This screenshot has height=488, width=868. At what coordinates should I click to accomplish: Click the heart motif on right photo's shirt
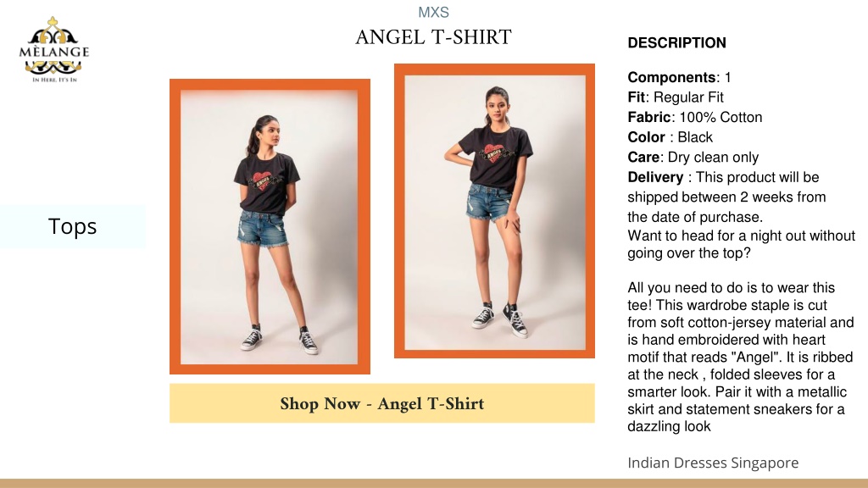493,152
